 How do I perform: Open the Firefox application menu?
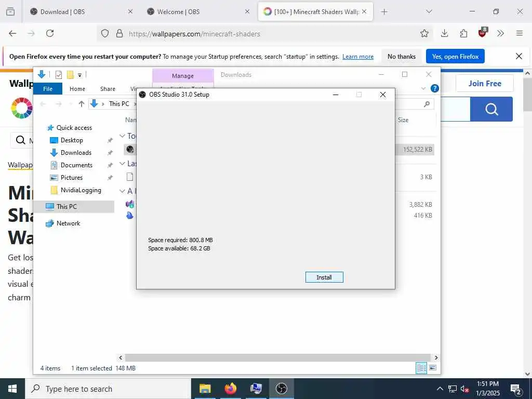tap(520, 33)
